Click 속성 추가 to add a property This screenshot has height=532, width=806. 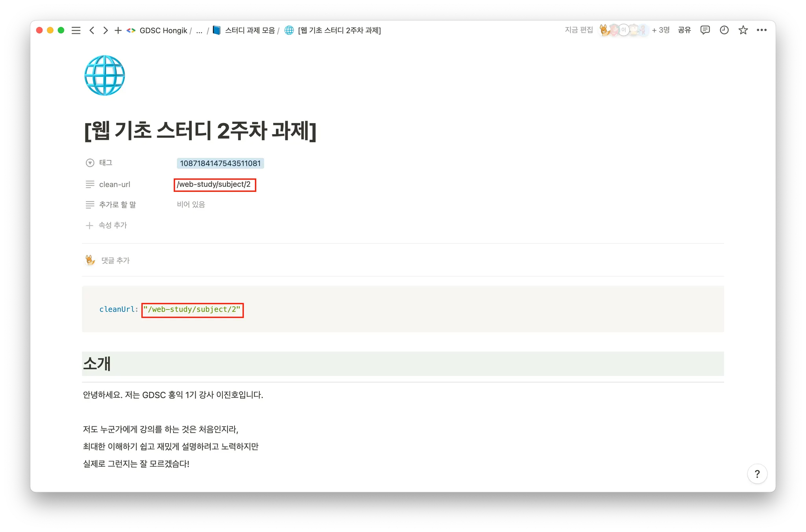pyautogui.click(x=113, y=225)
